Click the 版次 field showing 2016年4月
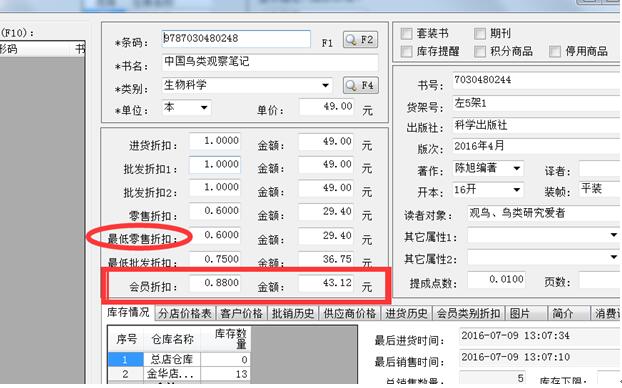This screenshot has height=388, width=622. pos(536,146)
